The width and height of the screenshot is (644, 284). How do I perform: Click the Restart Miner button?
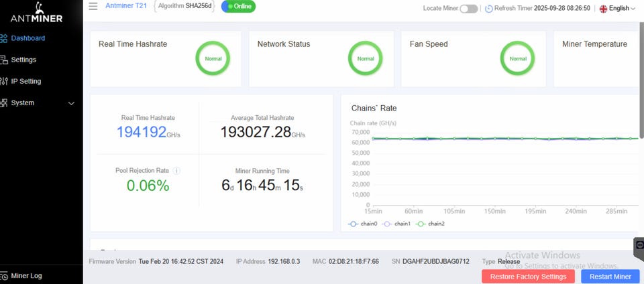(x=610, y=277)
